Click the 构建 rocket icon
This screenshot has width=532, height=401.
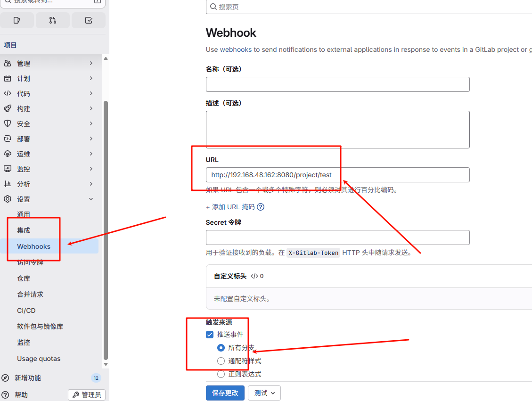8,108
